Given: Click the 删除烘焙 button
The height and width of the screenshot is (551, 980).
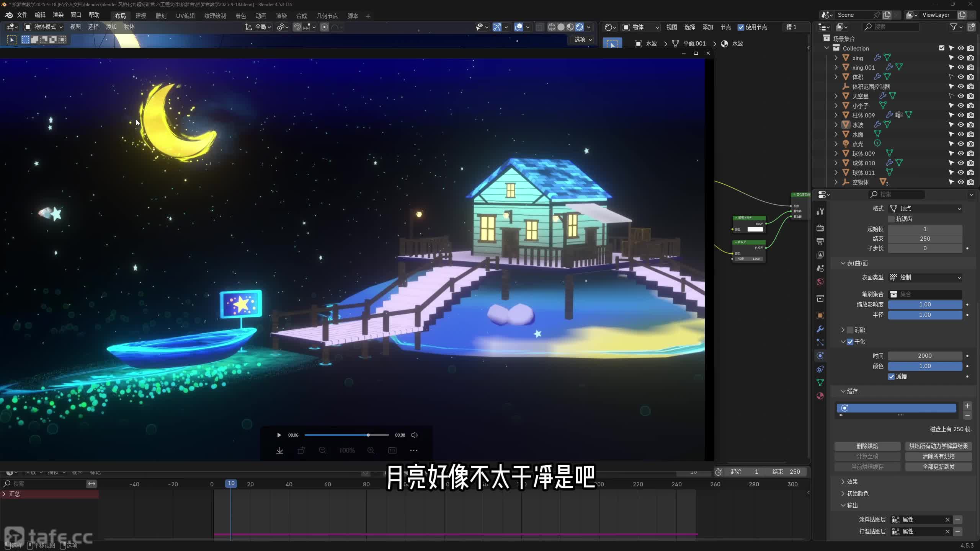Looking at the screenshot, I should coord(867,446).
